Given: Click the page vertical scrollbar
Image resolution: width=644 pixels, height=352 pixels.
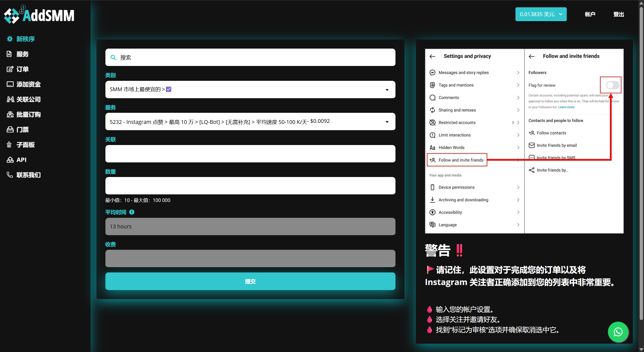Looking at the screenshot, I should [x=641, y=164].
